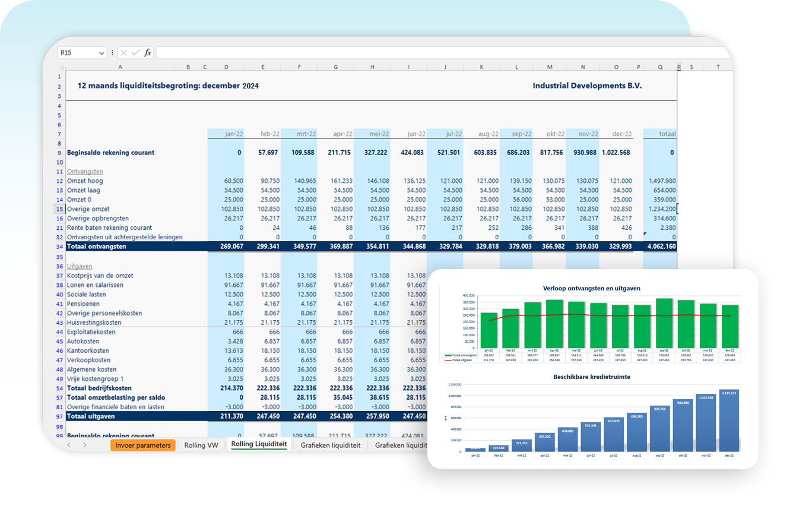
Task: Click the formula bar cancel X icon
Action: [x=123, y=53]
